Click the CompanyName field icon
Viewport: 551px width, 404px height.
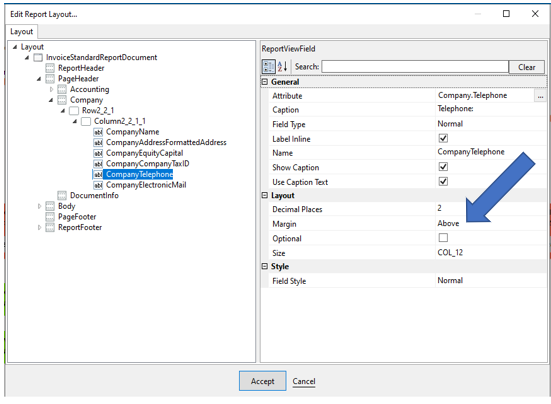[98, 132]
